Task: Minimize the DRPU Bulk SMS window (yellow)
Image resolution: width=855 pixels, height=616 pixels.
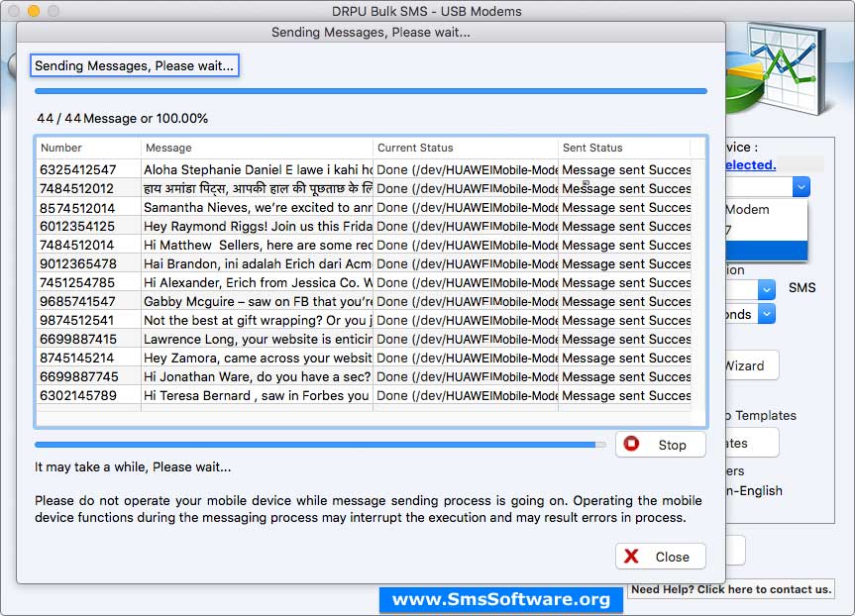Action: tap(34, 10)
